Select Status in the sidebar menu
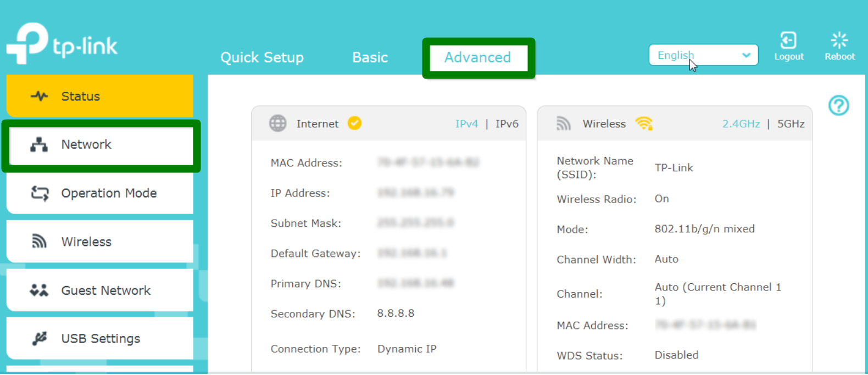 (x=100, y=96)
